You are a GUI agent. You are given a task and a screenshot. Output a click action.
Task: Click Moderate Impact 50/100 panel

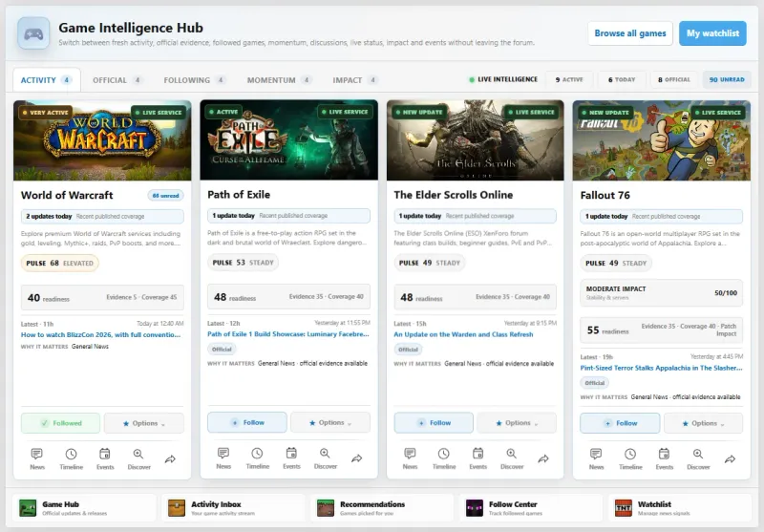661,293
